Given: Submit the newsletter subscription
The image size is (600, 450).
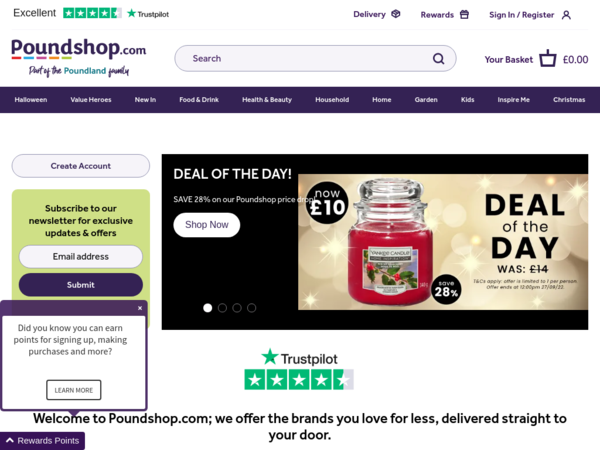Looking at the screenshot, I should tap(81, 285).
